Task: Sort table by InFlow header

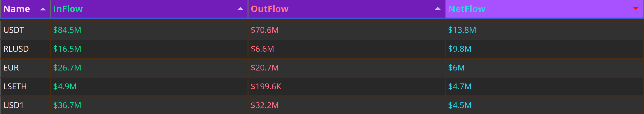Action: (x=68, y=9)
